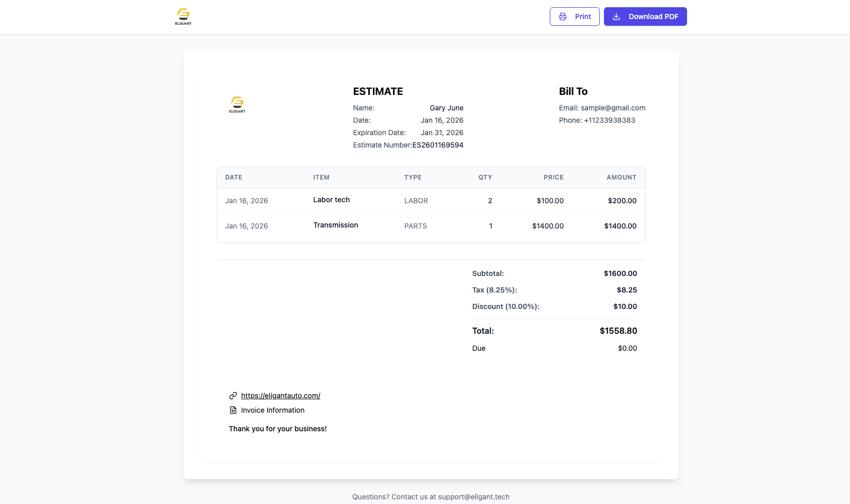Click the chain link icon beside the website URL

coord(233,396)
